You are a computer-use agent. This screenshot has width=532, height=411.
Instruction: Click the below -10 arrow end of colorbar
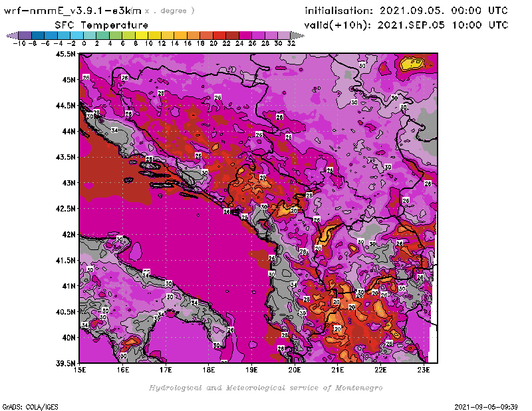pyautogui.click(x=12, y=35)
